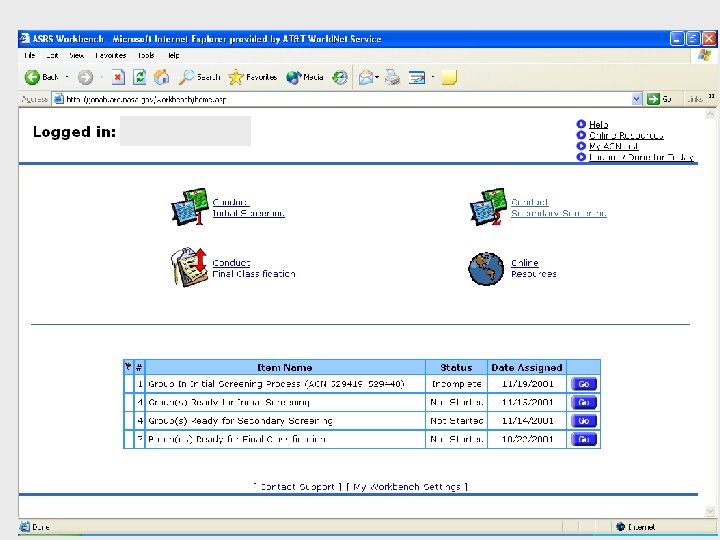Open the Edit menu
The height and width of the screenshot is (540, 720).
(x=52, y=55)
